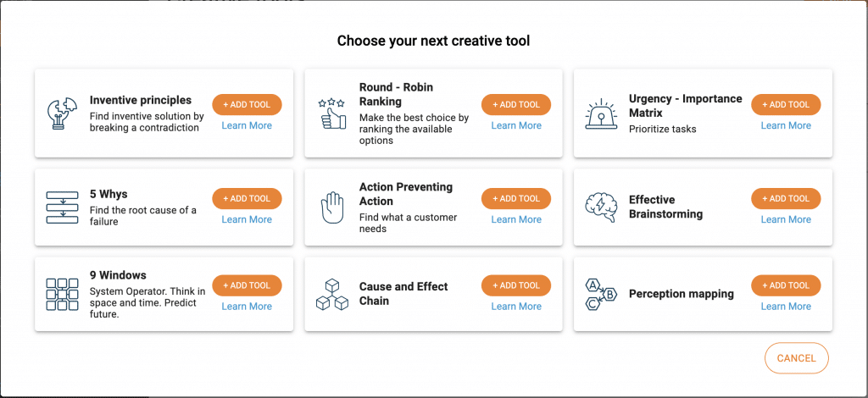
Task: Click the Urgency-Importance Matrix siren icon
Action: click(x=601, y=113)
